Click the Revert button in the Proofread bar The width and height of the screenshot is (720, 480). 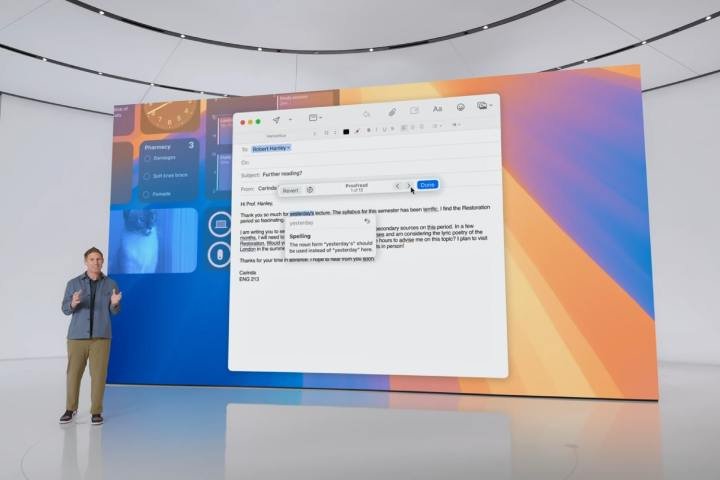(x=290, y=190)
